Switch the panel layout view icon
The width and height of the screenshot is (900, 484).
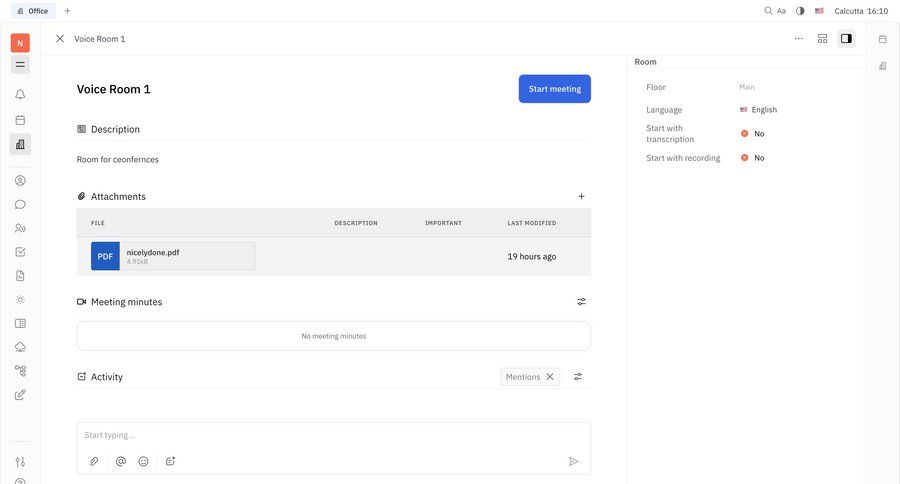(x=823, y=38)
